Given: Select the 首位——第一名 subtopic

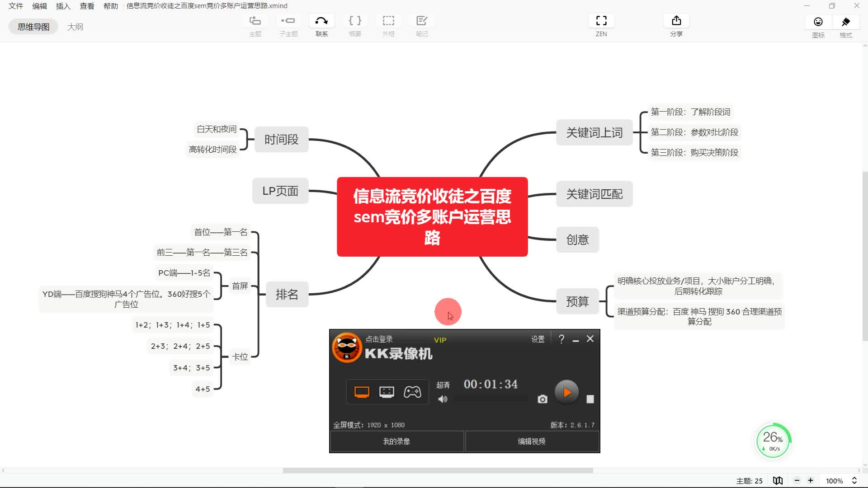Looking at the screenshot, I should click(221, 232).
